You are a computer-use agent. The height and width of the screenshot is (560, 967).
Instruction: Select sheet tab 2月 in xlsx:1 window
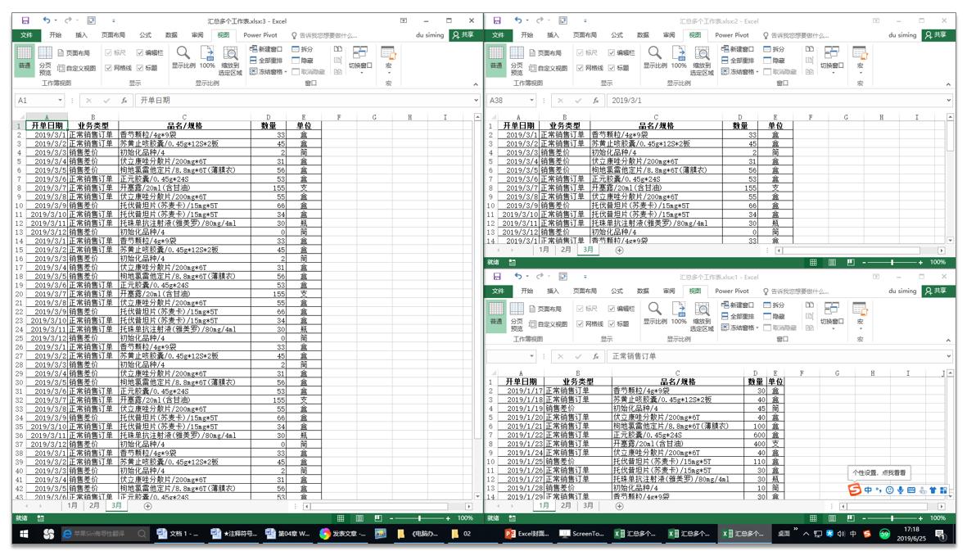[x=566, y=506]
